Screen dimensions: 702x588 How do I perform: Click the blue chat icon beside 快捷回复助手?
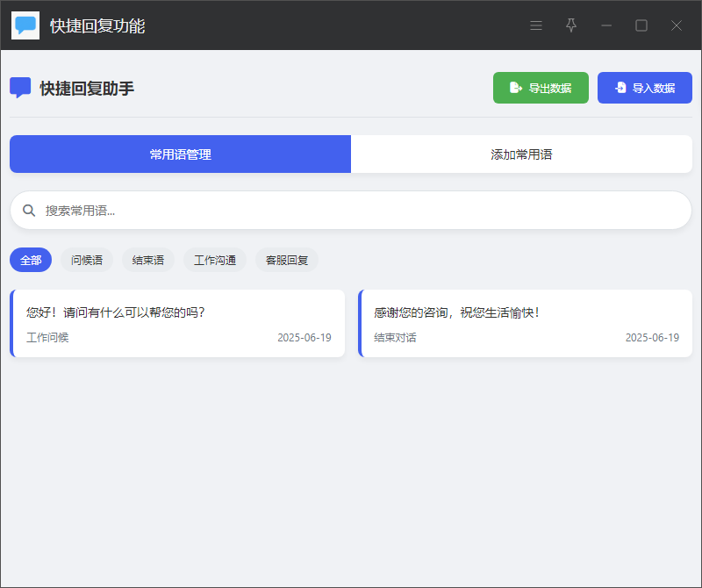point(20,88)
